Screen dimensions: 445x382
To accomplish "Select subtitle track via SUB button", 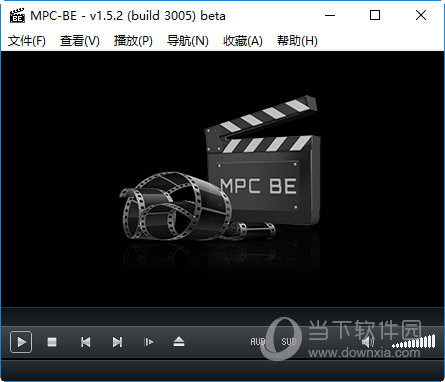I will click(x=289, y=342).
